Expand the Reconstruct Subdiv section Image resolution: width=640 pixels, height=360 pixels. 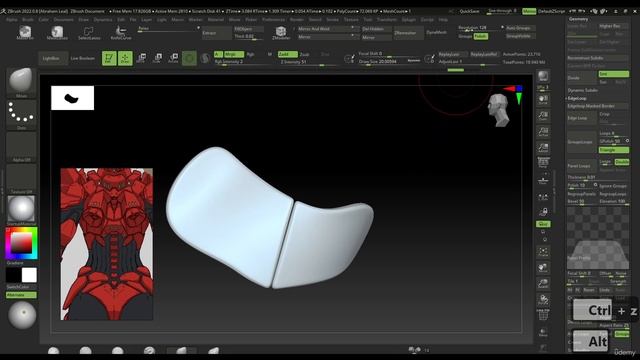coord(598,58)
